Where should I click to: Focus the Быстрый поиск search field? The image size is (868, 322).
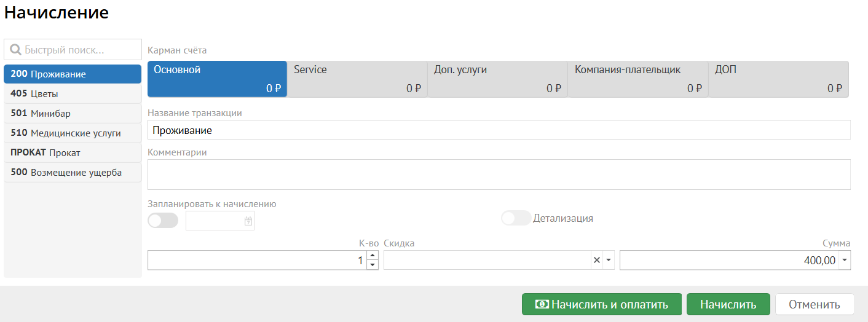(73, 49)
